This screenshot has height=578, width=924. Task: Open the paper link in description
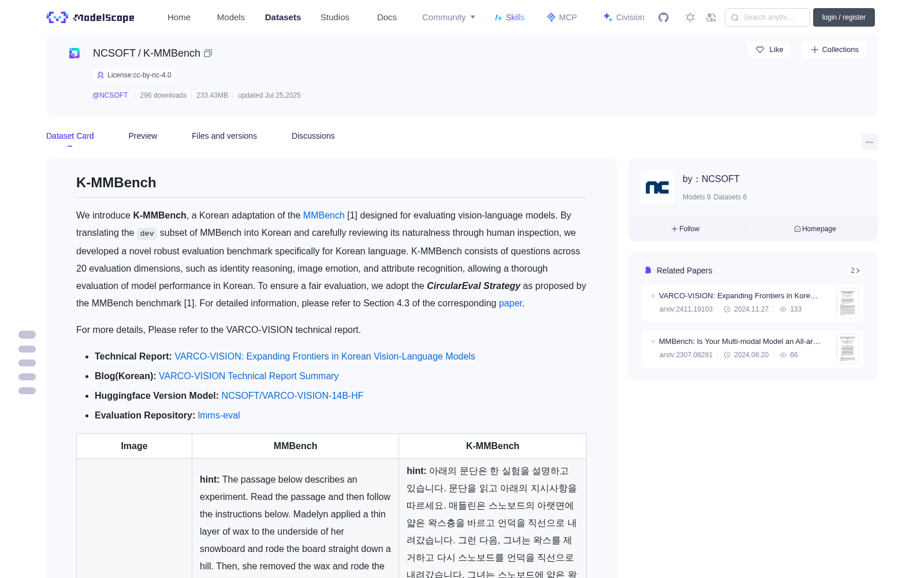coord(511,303)
